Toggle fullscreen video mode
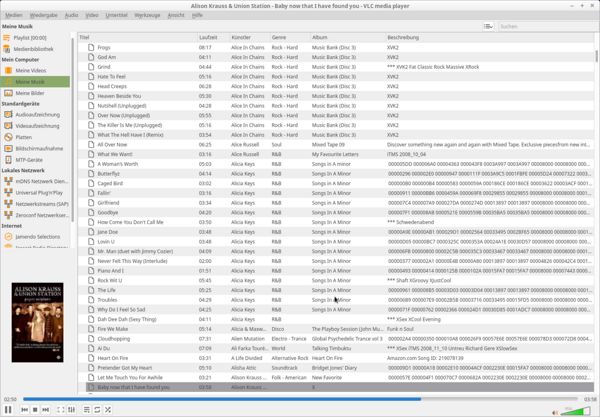Screen dimensions: 600x417 (61, 409)
